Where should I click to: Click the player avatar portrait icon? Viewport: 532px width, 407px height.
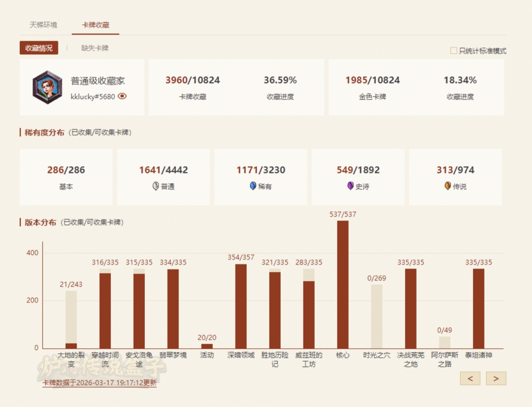pyautogui.click(x=47, y=87)
